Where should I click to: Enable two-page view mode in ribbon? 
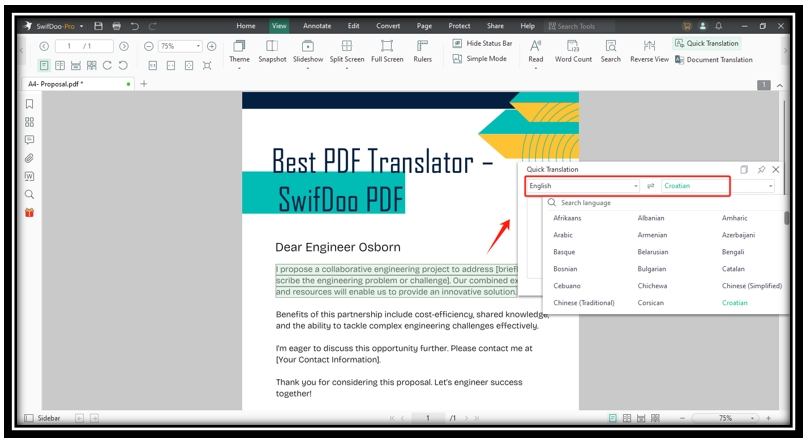(x=60, y=65)
